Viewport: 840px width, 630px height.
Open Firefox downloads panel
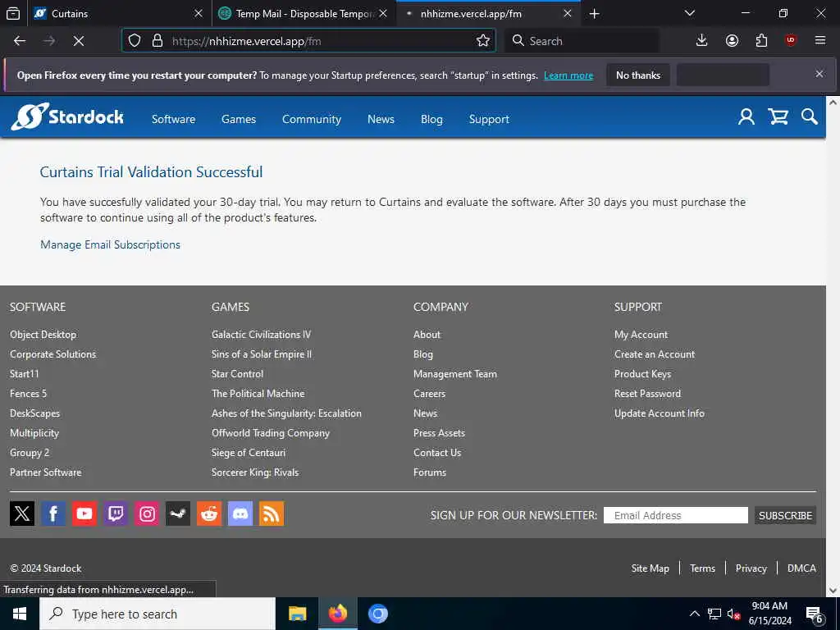click(x=701, y=41)
